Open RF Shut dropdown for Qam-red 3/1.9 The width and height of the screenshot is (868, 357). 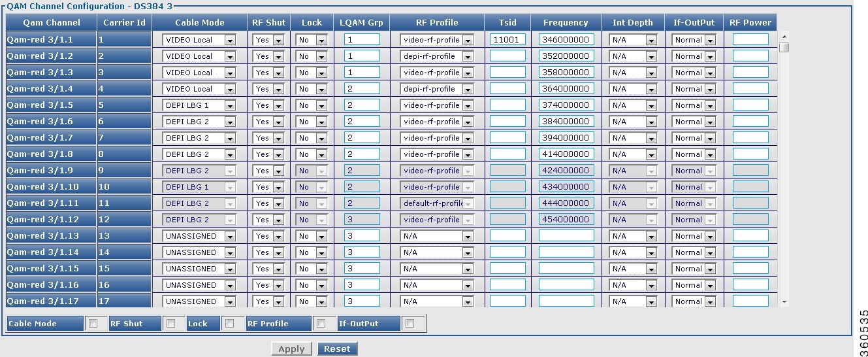(x=268, y=171)
